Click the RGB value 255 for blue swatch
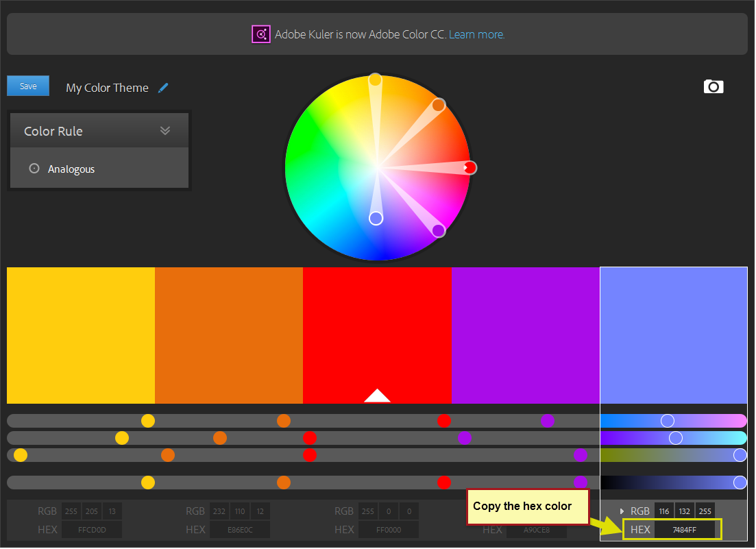The image size is (756, 549). click(705, 511)
